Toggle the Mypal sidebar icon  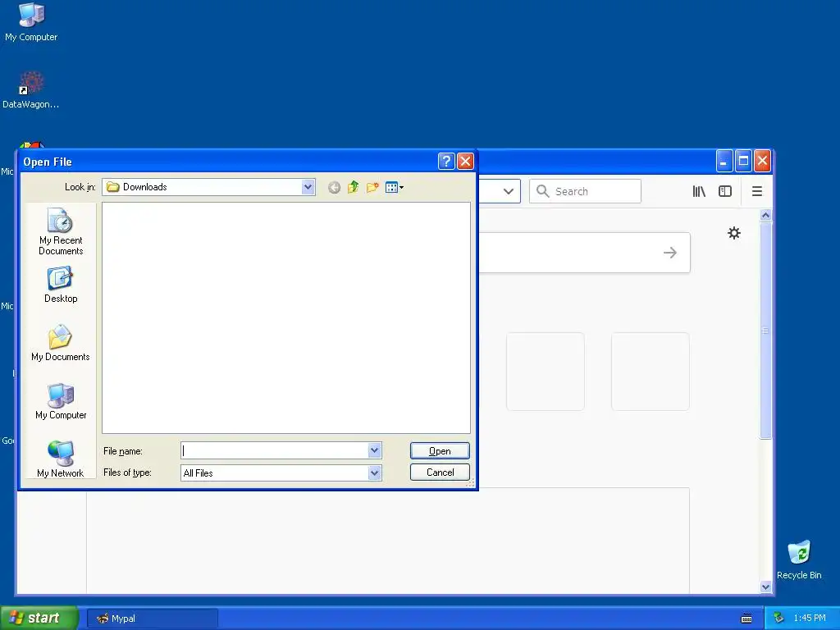pos(725,191)
